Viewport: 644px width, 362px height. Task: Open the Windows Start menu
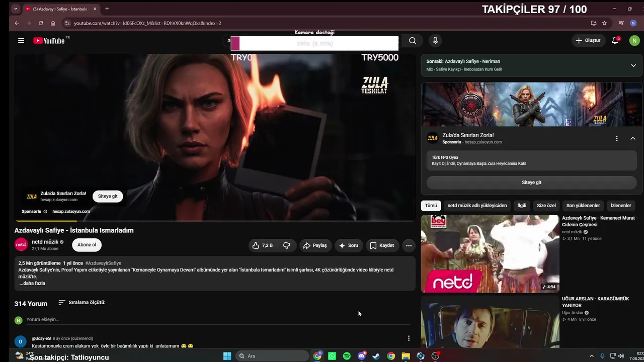227,356
